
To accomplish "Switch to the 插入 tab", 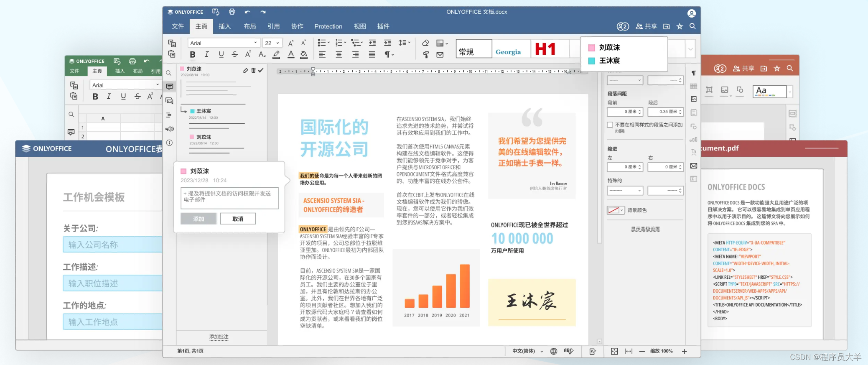I will [x=224, y=26].
